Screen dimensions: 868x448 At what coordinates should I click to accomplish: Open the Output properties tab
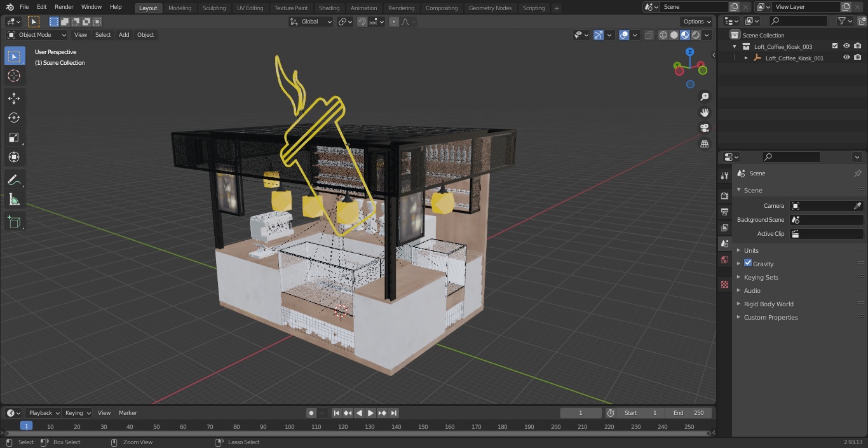click(x=724, y=212)
